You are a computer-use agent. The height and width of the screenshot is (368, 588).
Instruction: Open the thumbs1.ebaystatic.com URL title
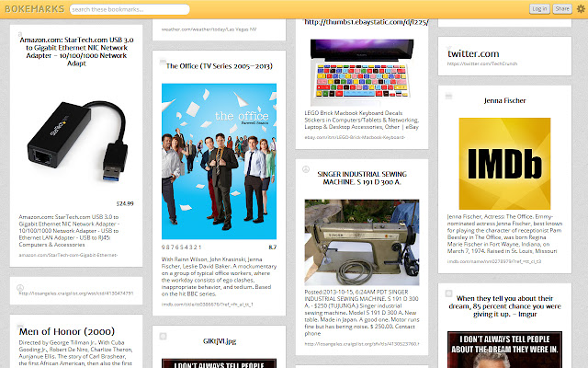pyautogui.click(x=366, y=22)
